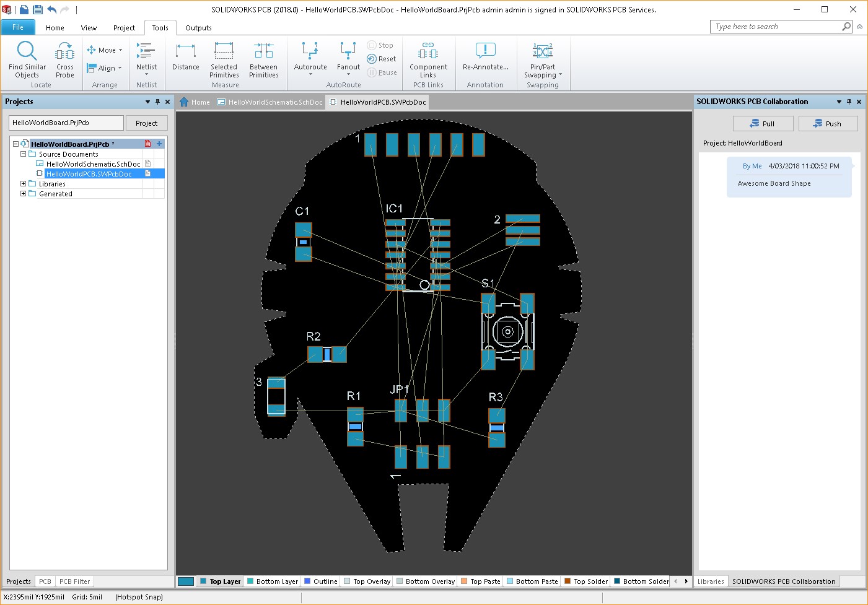Click the search magnifier icon
868x605 pixels.
pos(846,27)
